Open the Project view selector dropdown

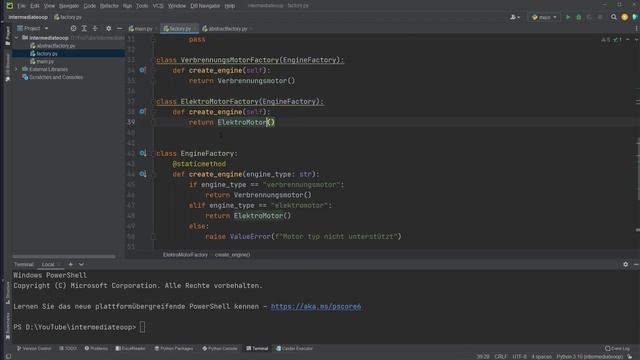point(33,28)
